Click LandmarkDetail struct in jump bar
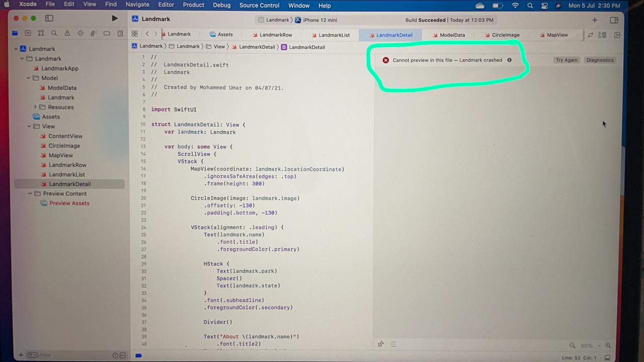This screenshot has width=644, height=362. click(303, 47)
